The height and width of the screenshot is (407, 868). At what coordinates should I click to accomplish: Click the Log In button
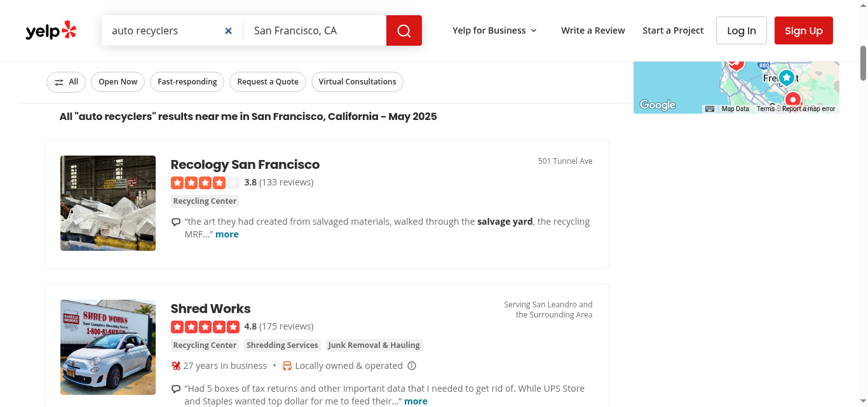742,30
